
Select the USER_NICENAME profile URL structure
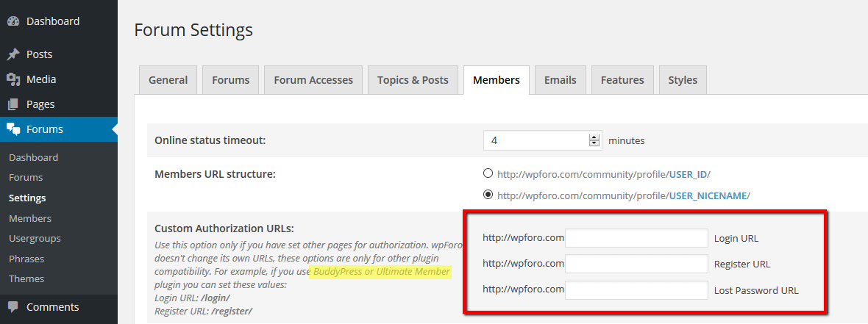tap(488, 195)
